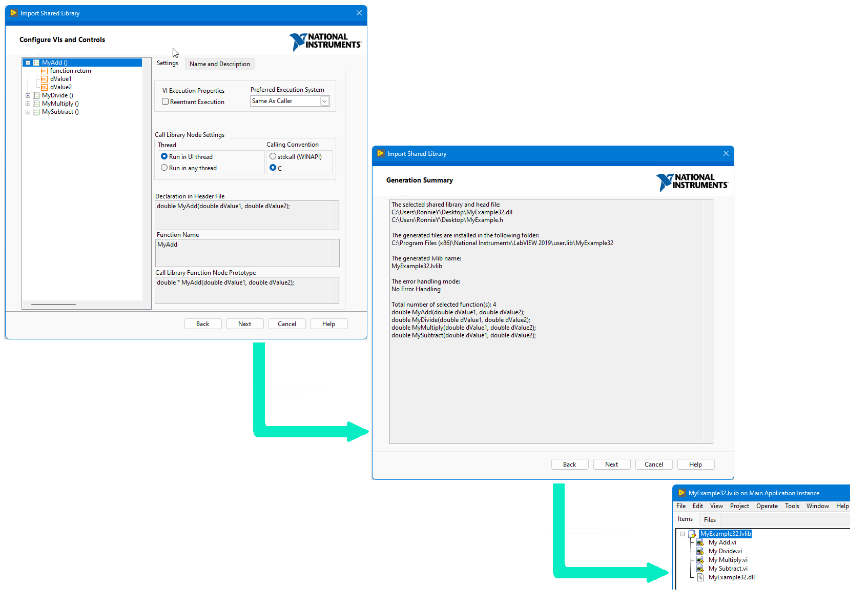Close the Configure VIs dialog
The width and height of the screenshot is (868, 606).
click(x=359, y=13)
